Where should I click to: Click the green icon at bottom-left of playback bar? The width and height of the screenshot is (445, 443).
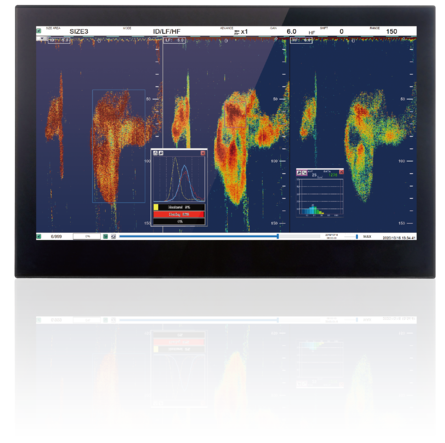[x=39, y=236]
